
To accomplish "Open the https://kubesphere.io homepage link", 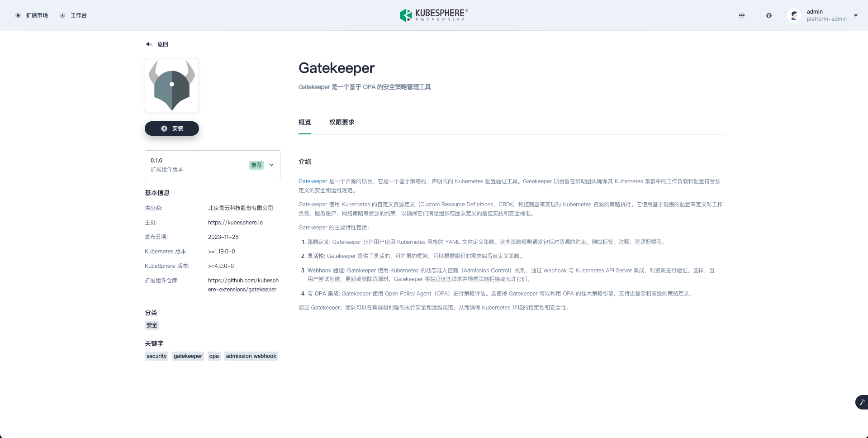I will point(235,223).
